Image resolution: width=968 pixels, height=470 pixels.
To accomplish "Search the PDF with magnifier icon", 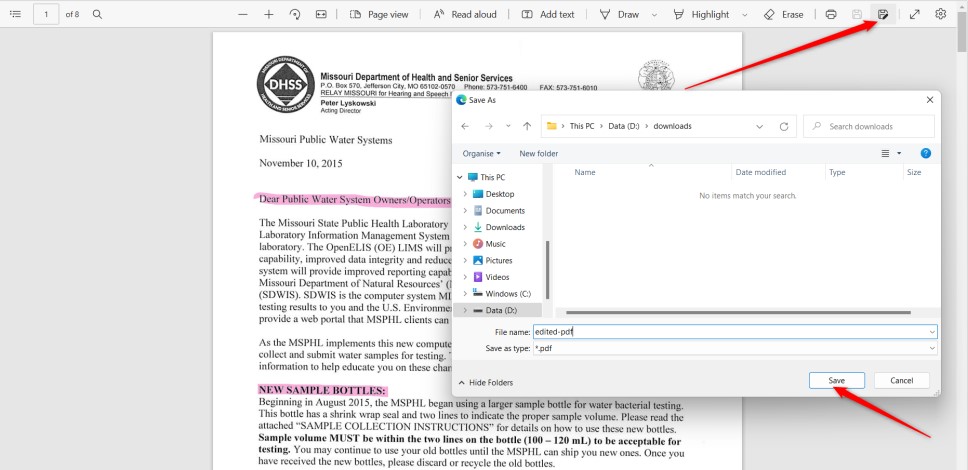I will click(x=97, y=14).
